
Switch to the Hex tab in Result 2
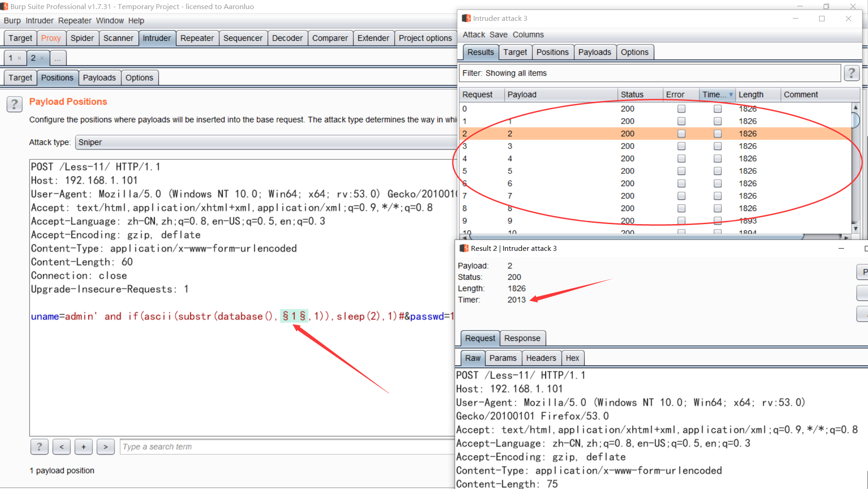click(572, 358)
